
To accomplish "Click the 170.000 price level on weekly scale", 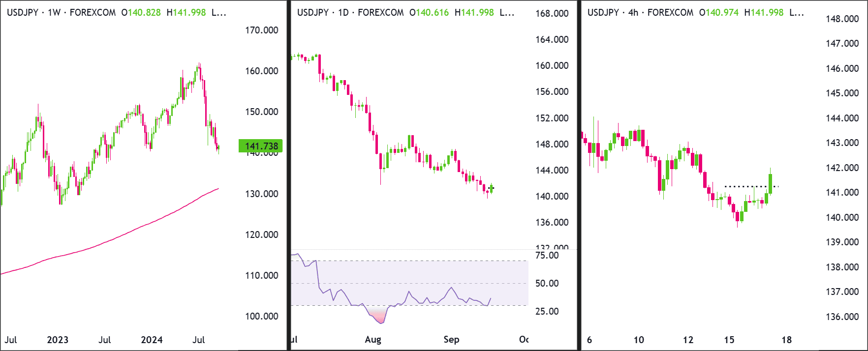I will (x=262, y=30).
